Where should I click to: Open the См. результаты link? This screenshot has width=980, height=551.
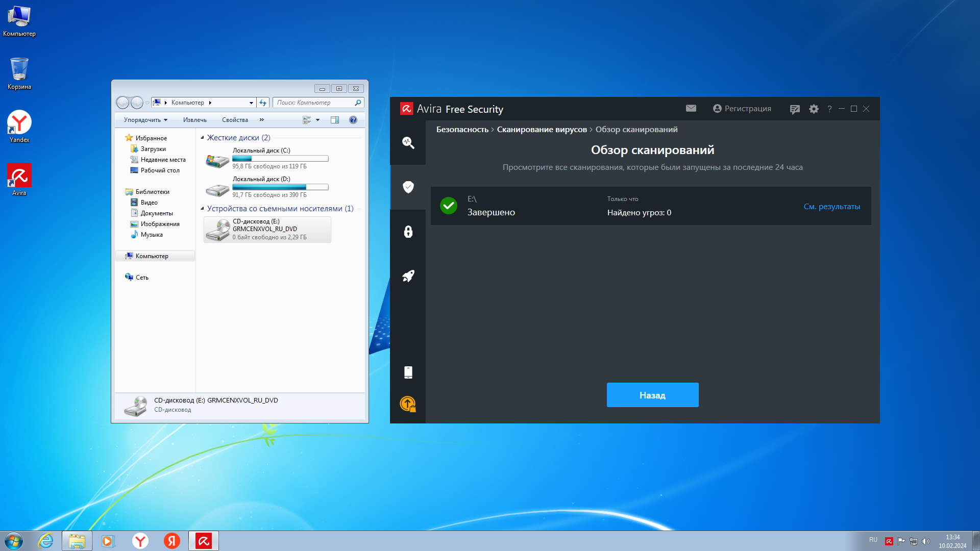pos(831,207)
